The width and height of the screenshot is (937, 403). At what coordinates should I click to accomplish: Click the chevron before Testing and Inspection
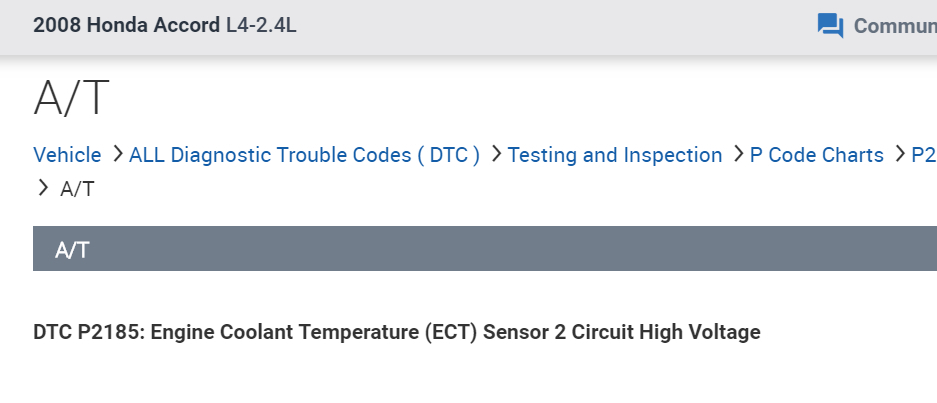[x=496, y=154]
